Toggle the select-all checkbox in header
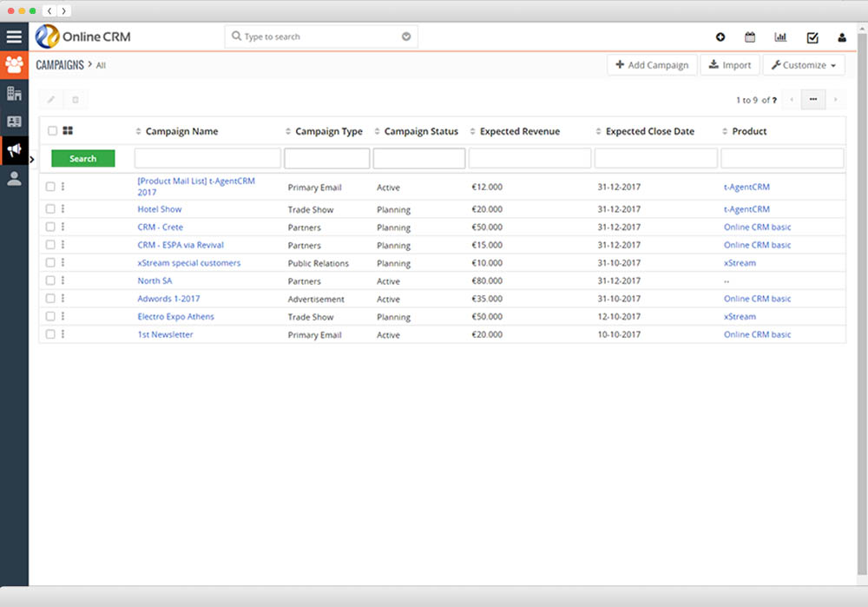 point(52,131)
